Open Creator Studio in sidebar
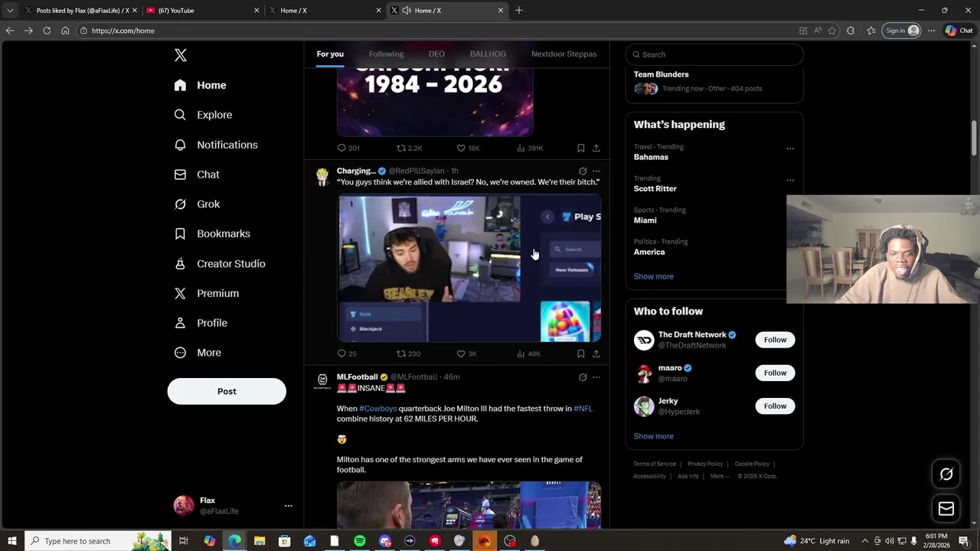The image size is (980, 551). click(220, 263)
